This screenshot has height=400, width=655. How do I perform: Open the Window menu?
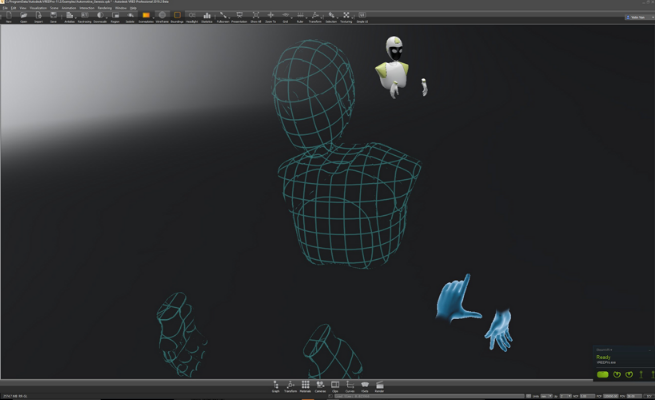click(121, 8)
